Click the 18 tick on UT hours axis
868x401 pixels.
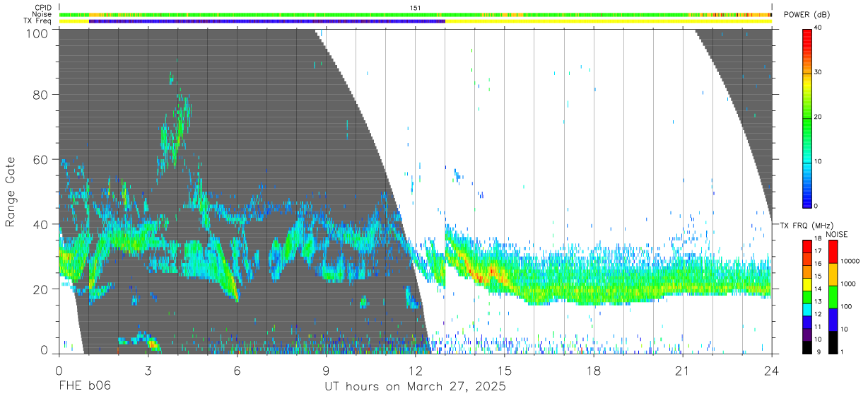coord(593,371)
